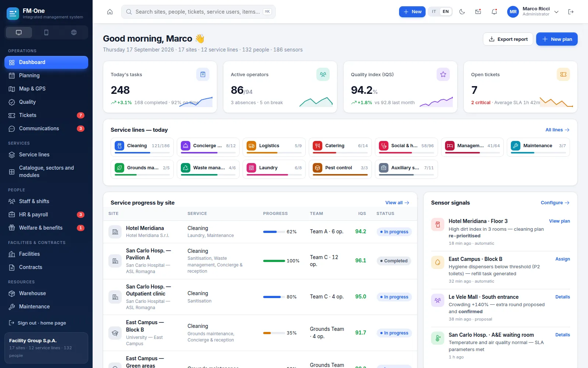Image resolution: width=588 pixels, height=368 pixels.
Task: Select the Pest control service line card
Action: (340, 169)
